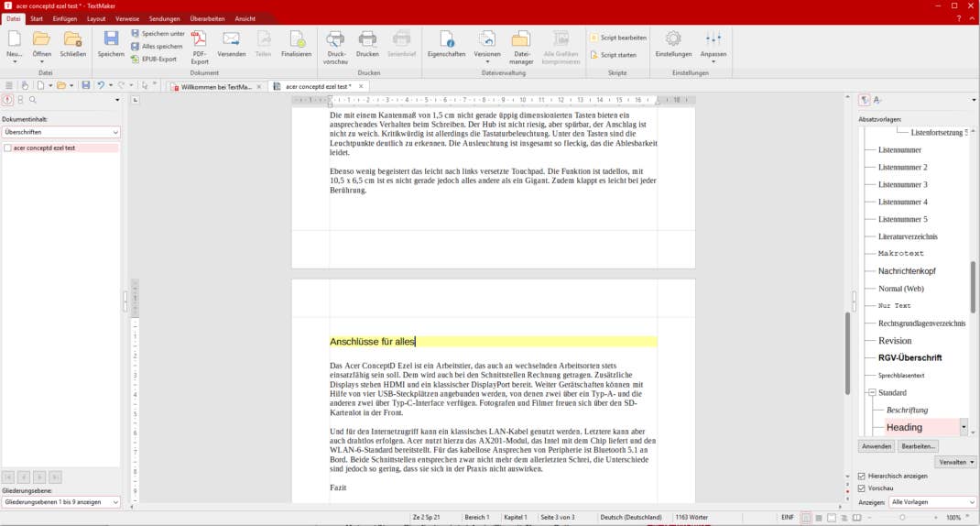Close the acer conceptd ezel test tab
This screenshot has height=526, width=980.
click(361, 86)
